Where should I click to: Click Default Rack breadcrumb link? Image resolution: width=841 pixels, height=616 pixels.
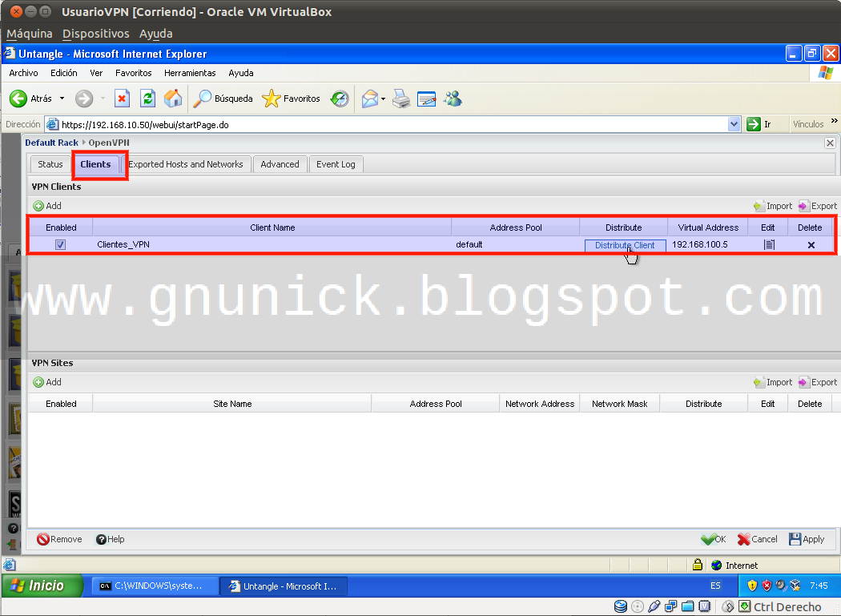click(x=51, y=143)
